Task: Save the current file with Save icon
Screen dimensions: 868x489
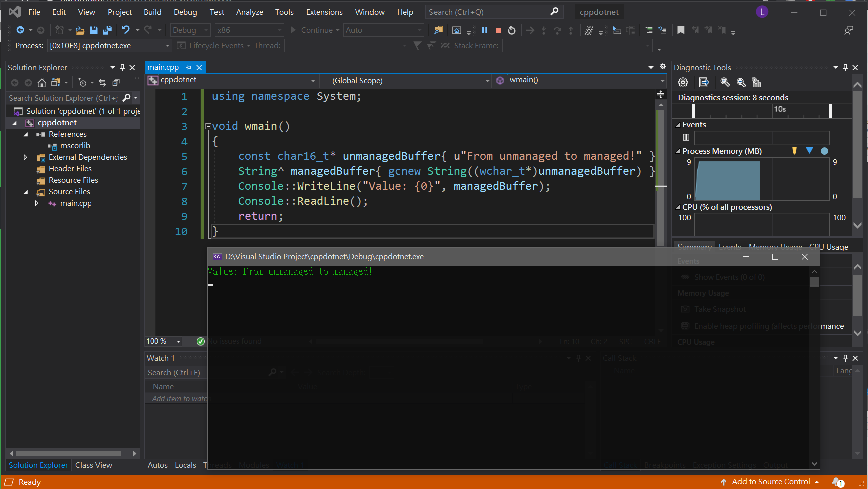Action: 93,30
